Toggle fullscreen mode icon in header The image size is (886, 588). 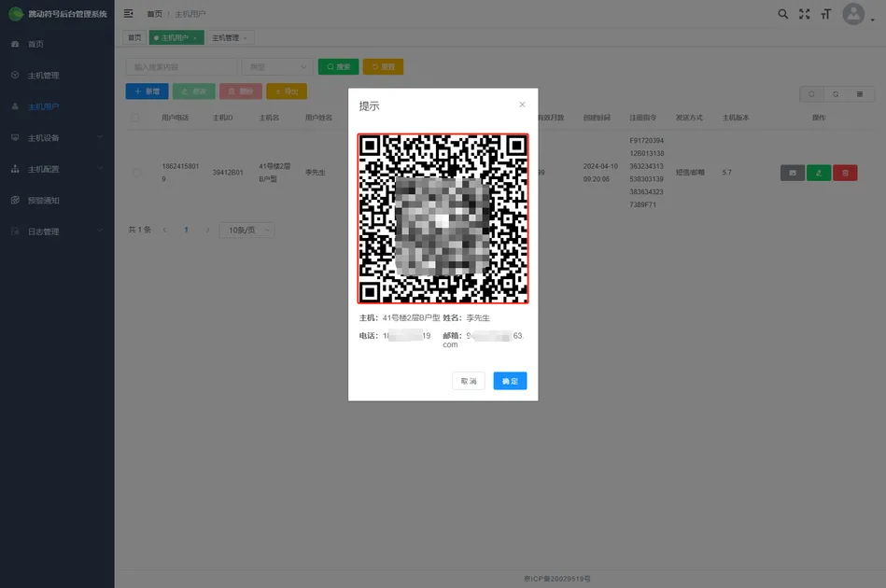(x=804, y=14)
